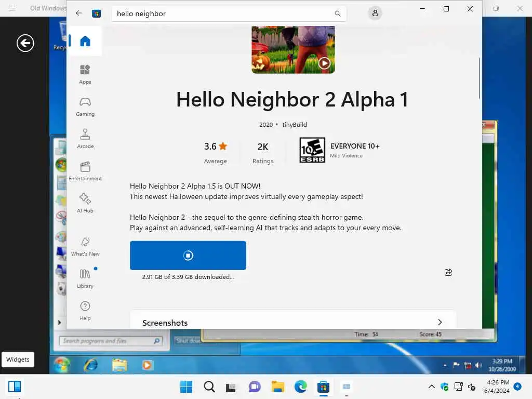Screen dimensions: 532x399
Task: Open the 4 notifications badge
Action: pyautogui.click(x=517, y=386)
